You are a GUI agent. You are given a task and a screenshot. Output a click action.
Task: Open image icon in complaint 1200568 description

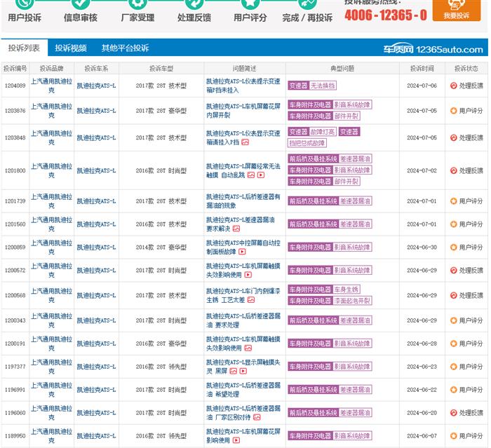point(251,300)
